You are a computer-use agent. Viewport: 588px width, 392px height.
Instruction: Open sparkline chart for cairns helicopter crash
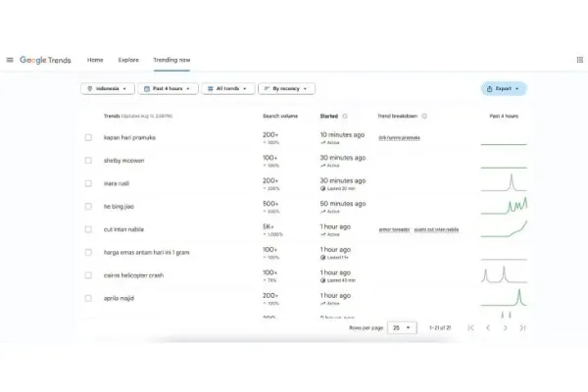pos(504,274)
